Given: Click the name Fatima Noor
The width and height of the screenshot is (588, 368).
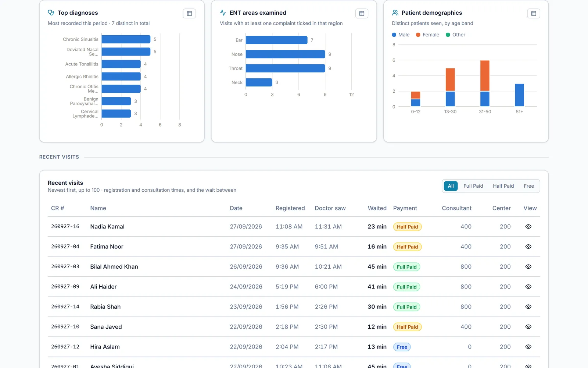Looking at the screenshot, I should tap(107, 247).
